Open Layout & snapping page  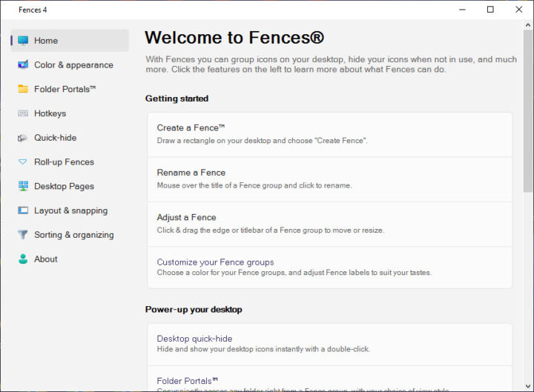click(x=71, y=210)
